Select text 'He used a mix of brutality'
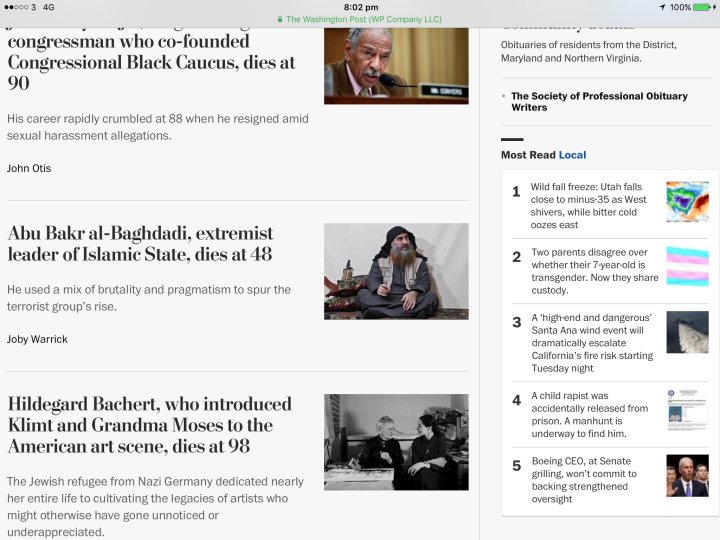 pos(74,290)
